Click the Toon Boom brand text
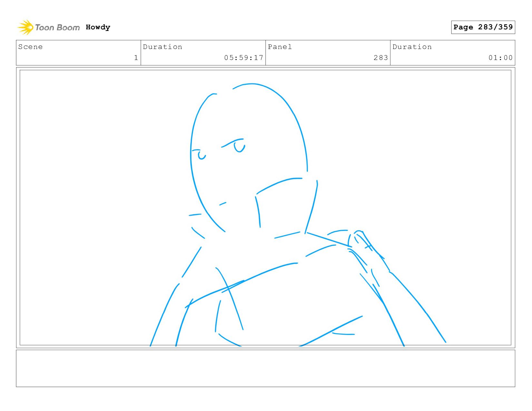Screen dimensions: 532x411 [x=57, y=28]
